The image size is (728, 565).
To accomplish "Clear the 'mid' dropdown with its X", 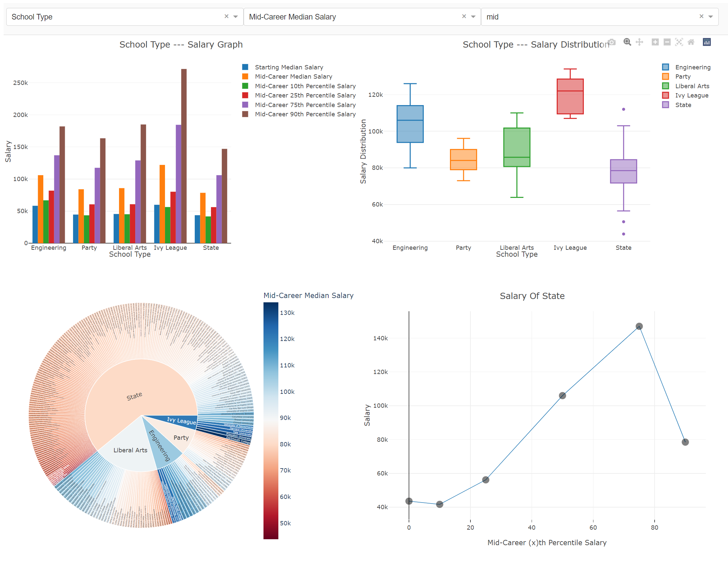I will click(x=701, y=16).
